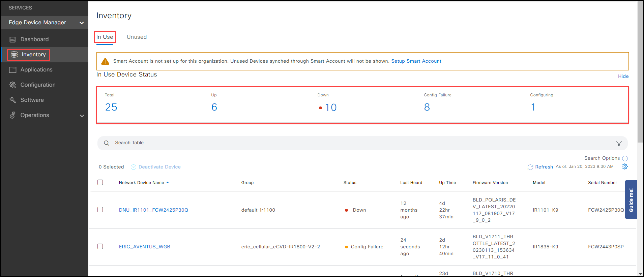Viewport: 644px width, 277px height.
Task: Sort by the Model column header
Action: coord(539,183)
